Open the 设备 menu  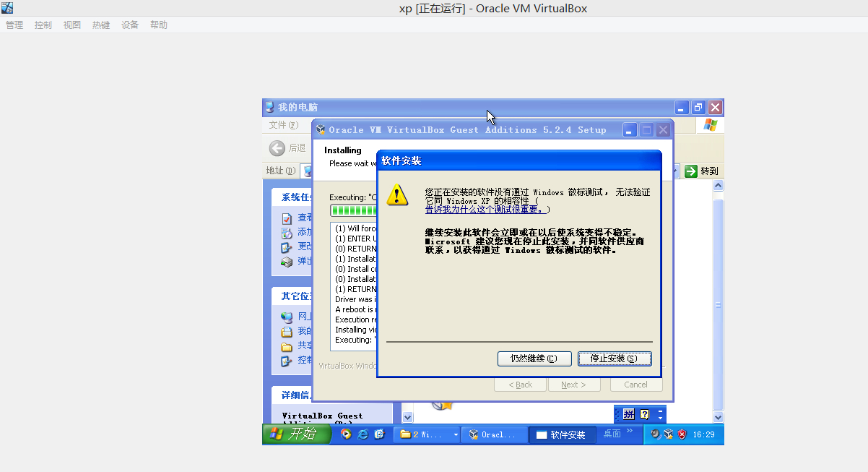point(130,25)
